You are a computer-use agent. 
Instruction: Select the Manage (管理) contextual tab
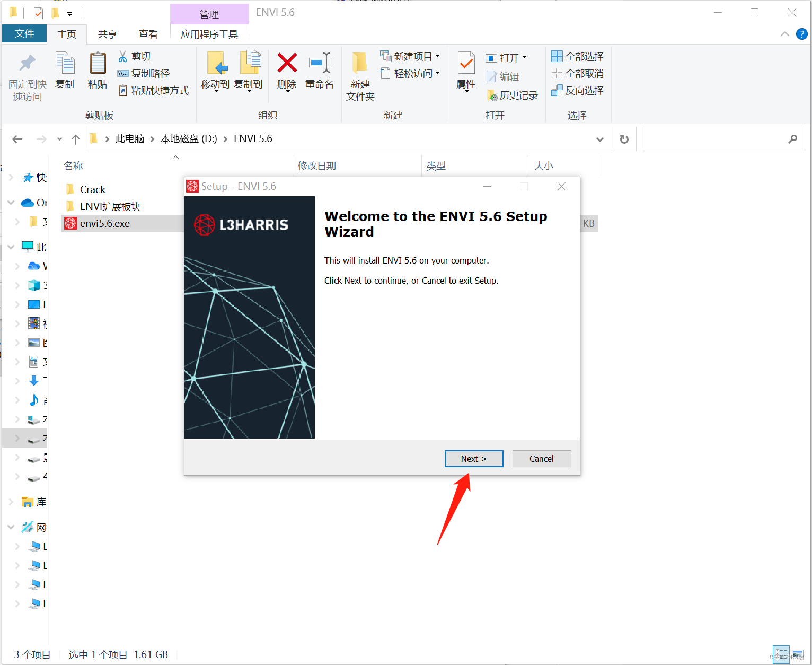[209, 14]
